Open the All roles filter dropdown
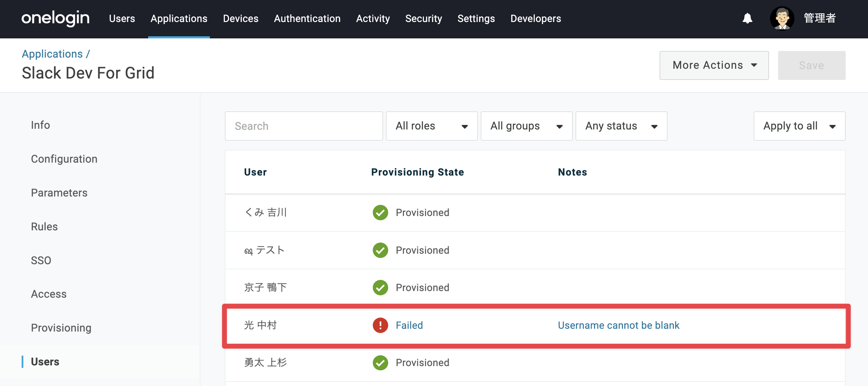868x386 pixels. (432, 126)
